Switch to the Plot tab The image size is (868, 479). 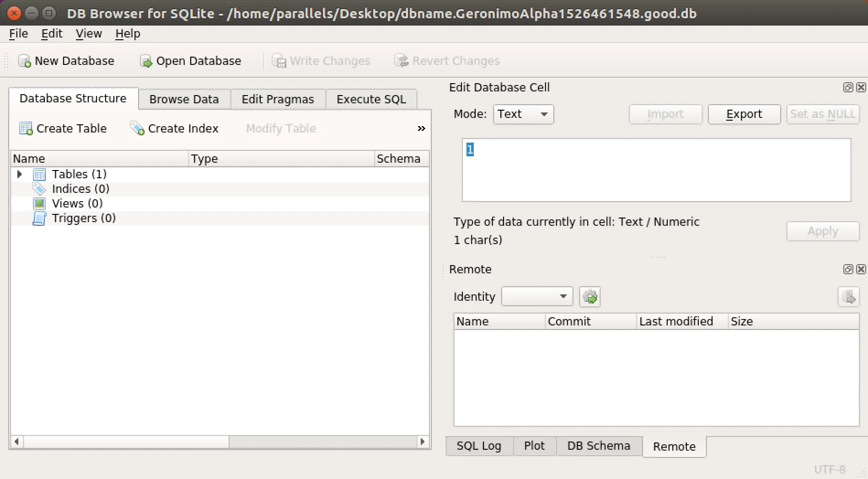[x=534, y=446]
